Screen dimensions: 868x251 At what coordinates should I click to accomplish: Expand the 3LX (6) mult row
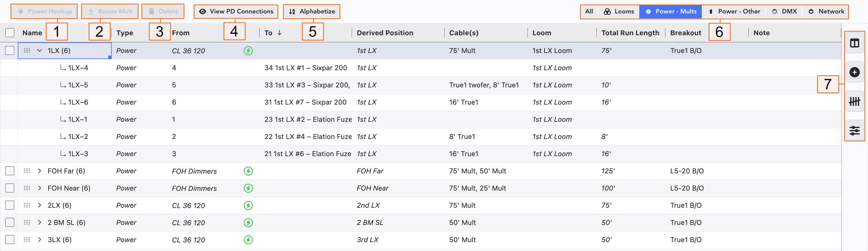pos(39,240)
